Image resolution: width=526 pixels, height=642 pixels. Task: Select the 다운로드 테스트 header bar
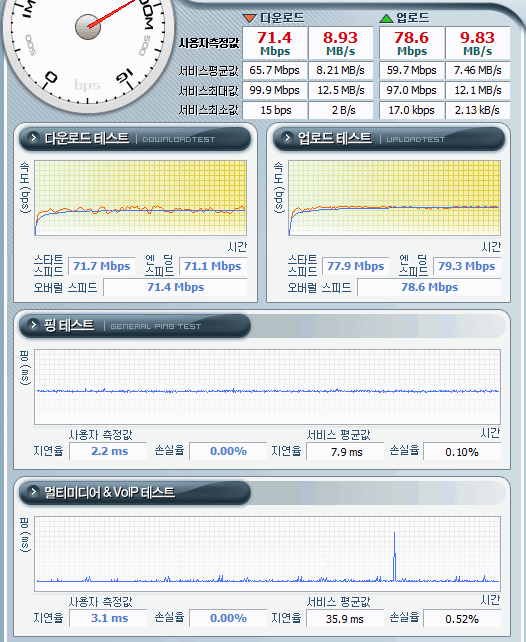[x=135, y=139]
